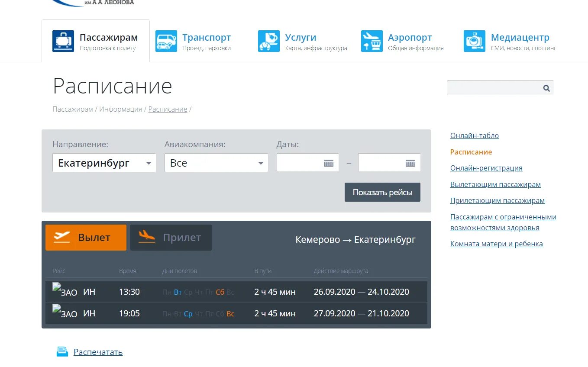Click 2 ч 45 мин in 13:30 row
Viewport: 588px width, 367px height.
275,292
